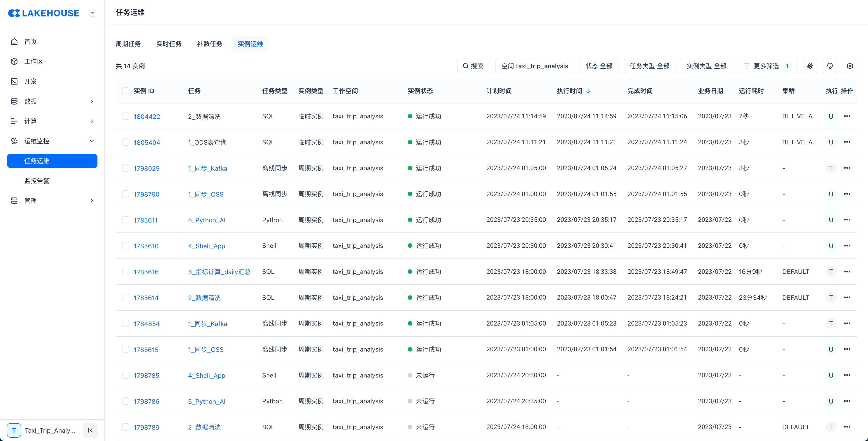Open the column settings hexagon icon
868x441 pixels.
coord(849,66)
